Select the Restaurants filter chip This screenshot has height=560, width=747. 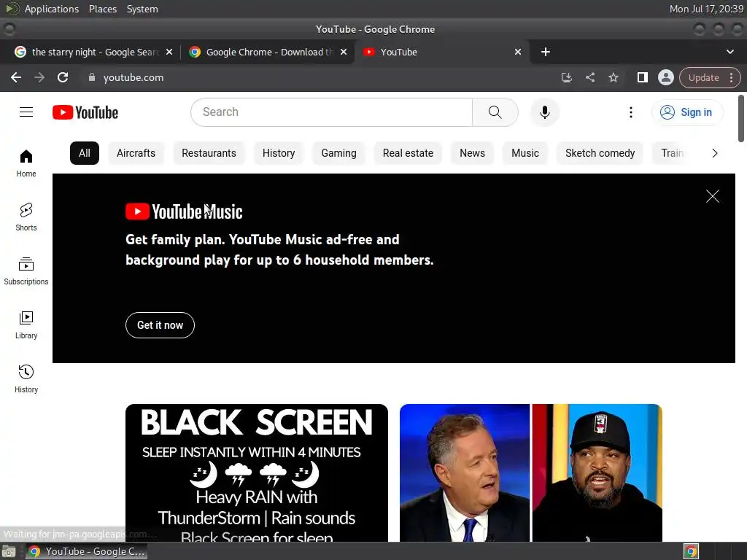(x=209, y=153)
